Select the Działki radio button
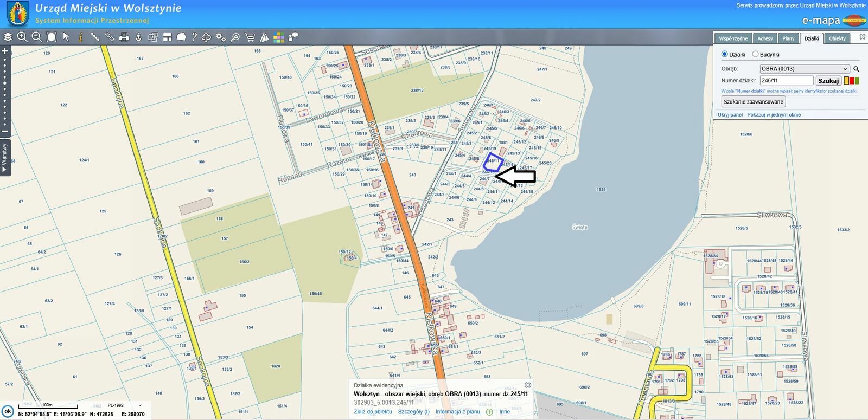868x420 pixels. tap(724, 54)
